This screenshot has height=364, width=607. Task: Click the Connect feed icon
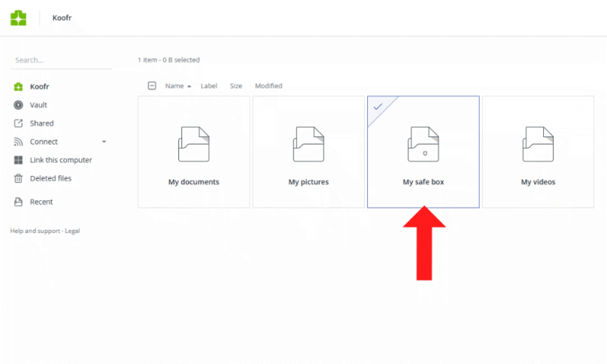[x=18, y=142]
